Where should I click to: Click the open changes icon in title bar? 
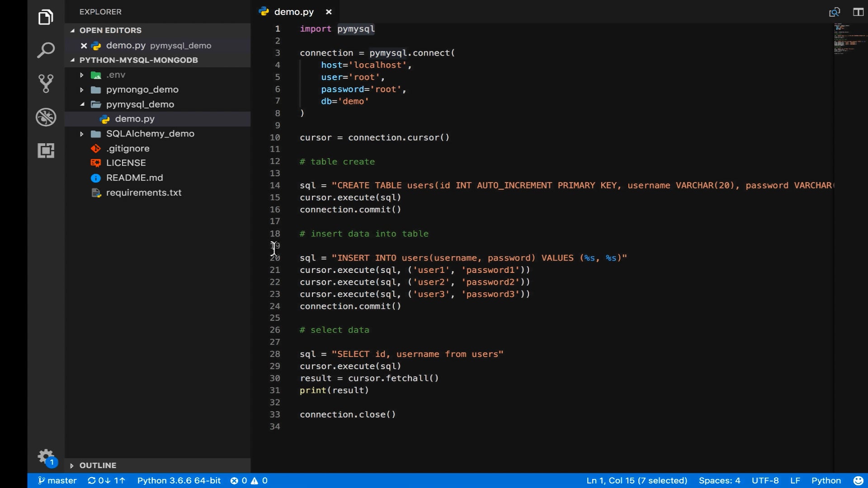pos(834,12)
